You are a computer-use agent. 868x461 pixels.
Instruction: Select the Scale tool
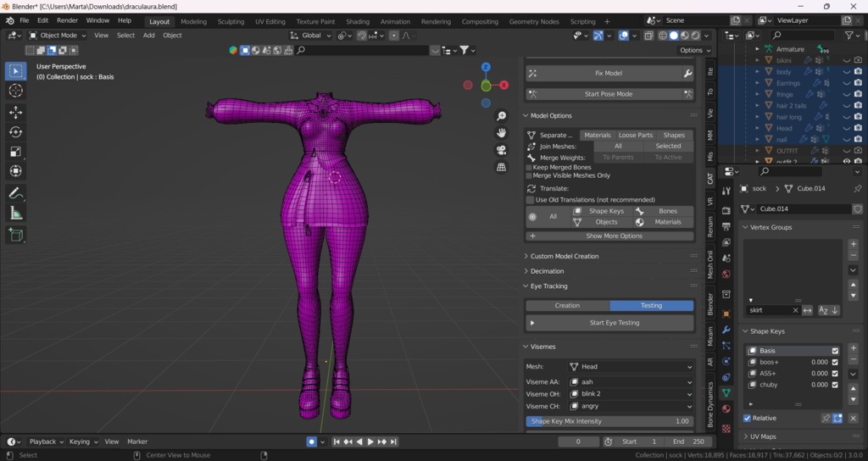tap(15, 151)
